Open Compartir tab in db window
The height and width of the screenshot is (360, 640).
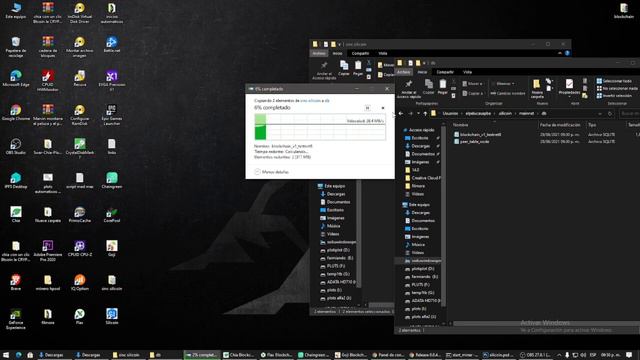pos(445,72)
